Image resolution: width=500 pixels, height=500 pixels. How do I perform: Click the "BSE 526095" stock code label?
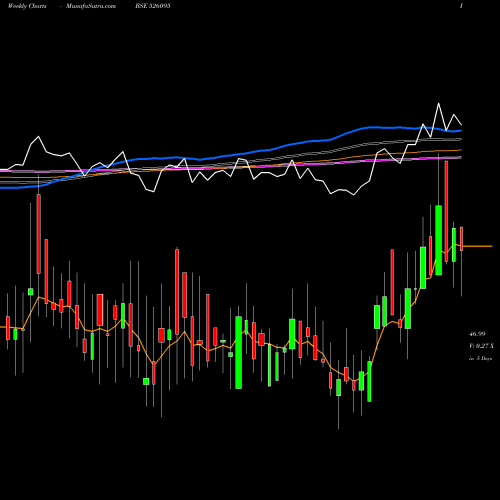153,6
